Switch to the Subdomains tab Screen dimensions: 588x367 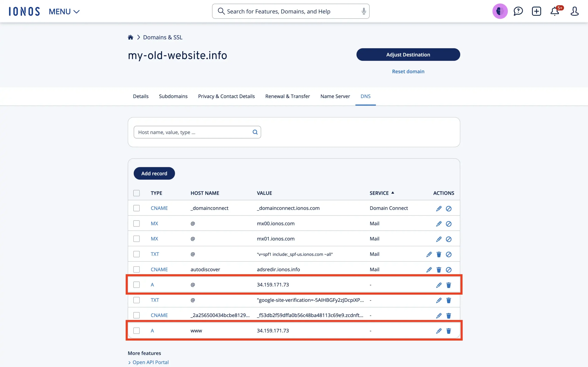pyautogui.click(x=173, y=96)
